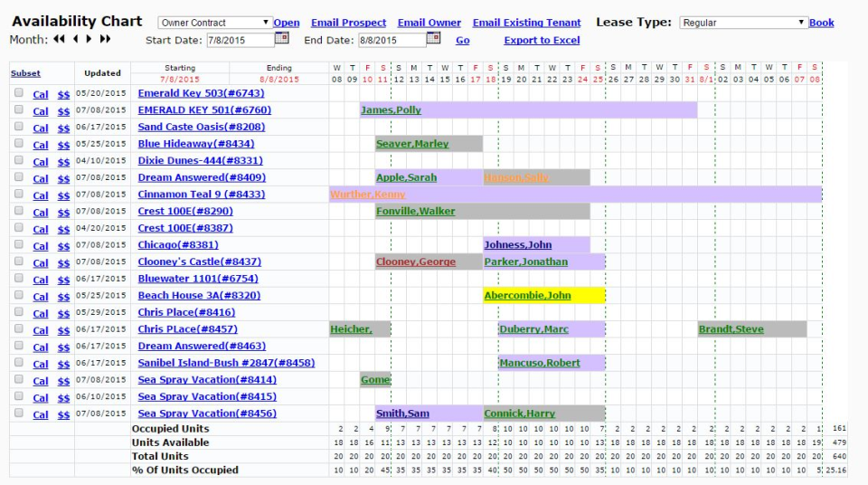This screenshot has width=868, height=485.
Task: Open Bluewater 1101(#6754) property link
Action: 198,279
